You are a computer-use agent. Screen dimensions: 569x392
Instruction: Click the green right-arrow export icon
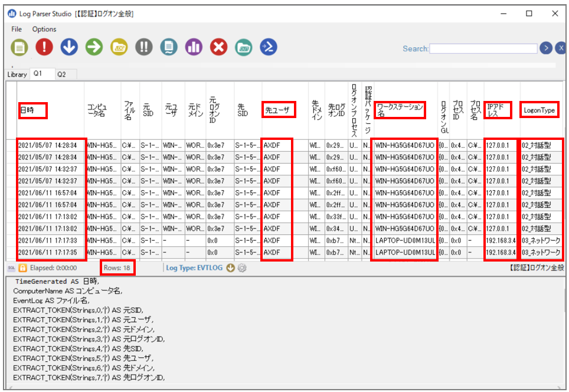click(x=94, y=47)
